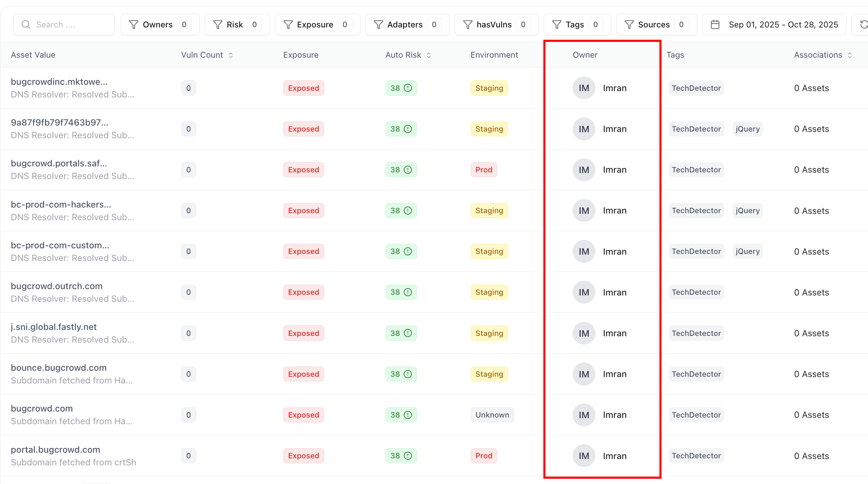Click info icon in portal.bugcrowd.com risk badge
This screenshot has height=484, width=868.
tap(408, 456)
